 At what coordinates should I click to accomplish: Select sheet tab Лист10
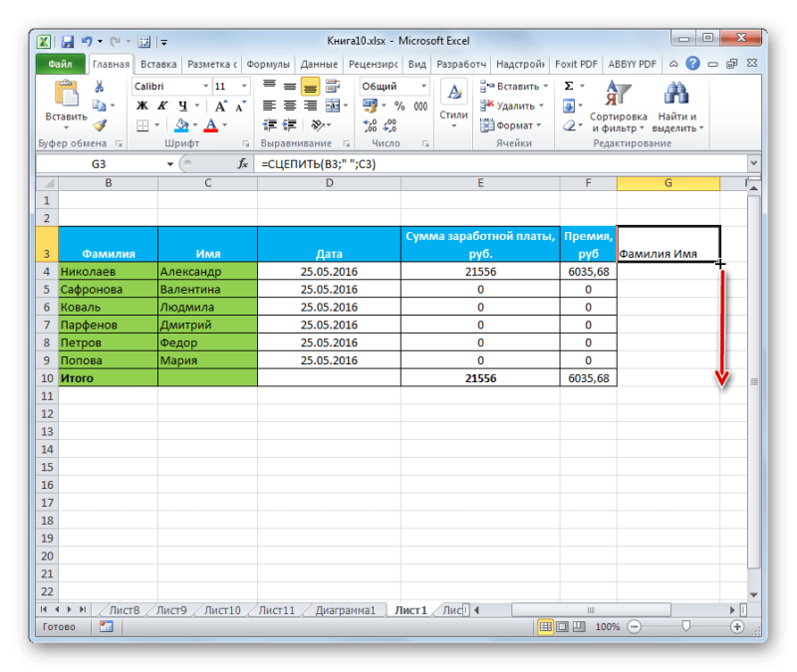tap(222, 610)
